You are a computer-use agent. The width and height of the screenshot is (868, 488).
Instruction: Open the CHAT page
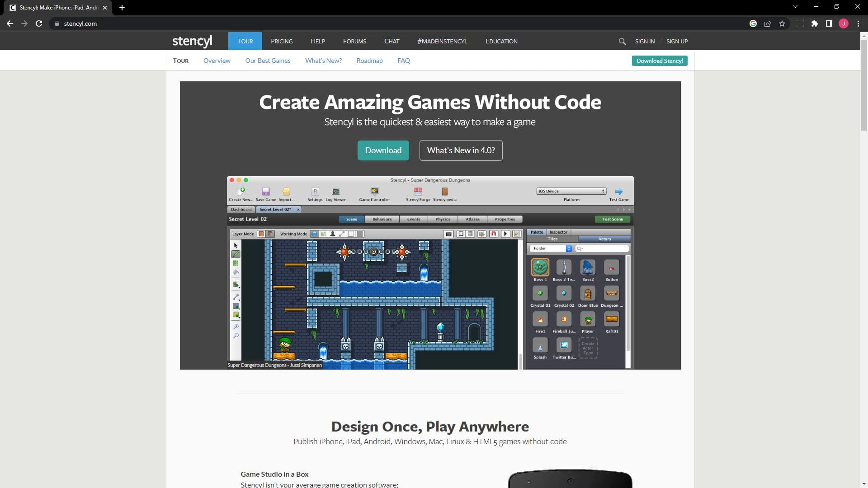point(392,41)
